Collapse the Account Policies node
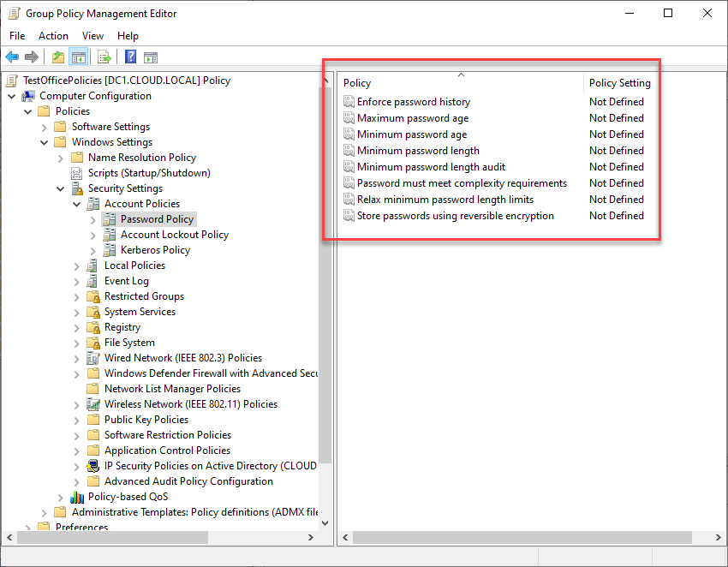 76,204
